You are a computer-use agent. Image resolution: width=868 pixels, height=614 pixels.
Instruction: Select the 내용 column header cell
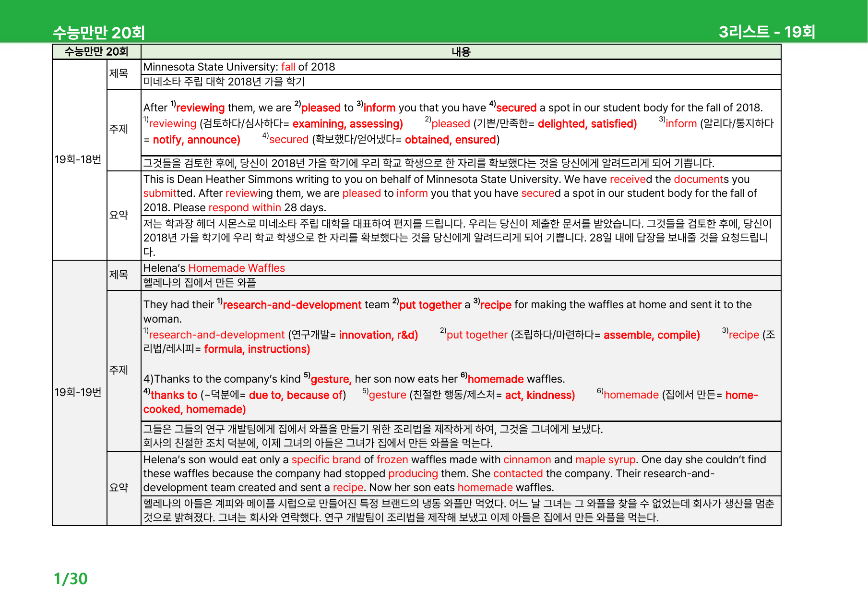click(461, 52)
